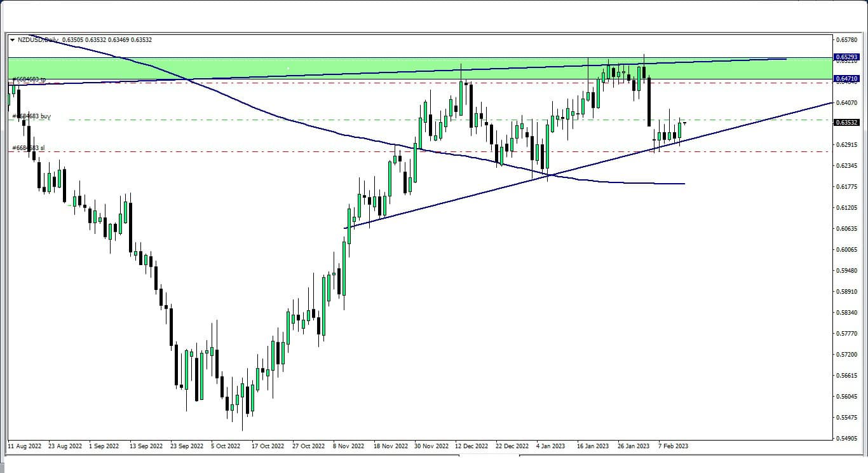Click the 5 Oct 2022 date label
This screenshot has width=868, height=473.
pos(226,446)
